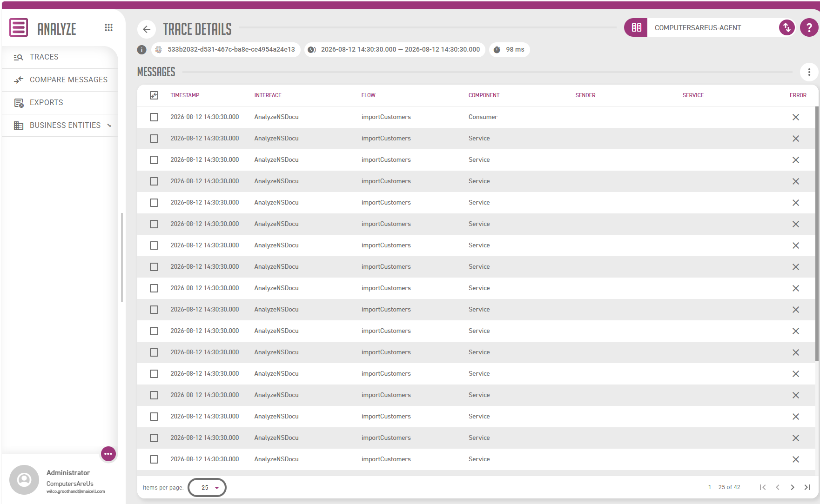Sort by the Error column header
The width and height of the screenshot is (820, 504).
pos(798,95)
